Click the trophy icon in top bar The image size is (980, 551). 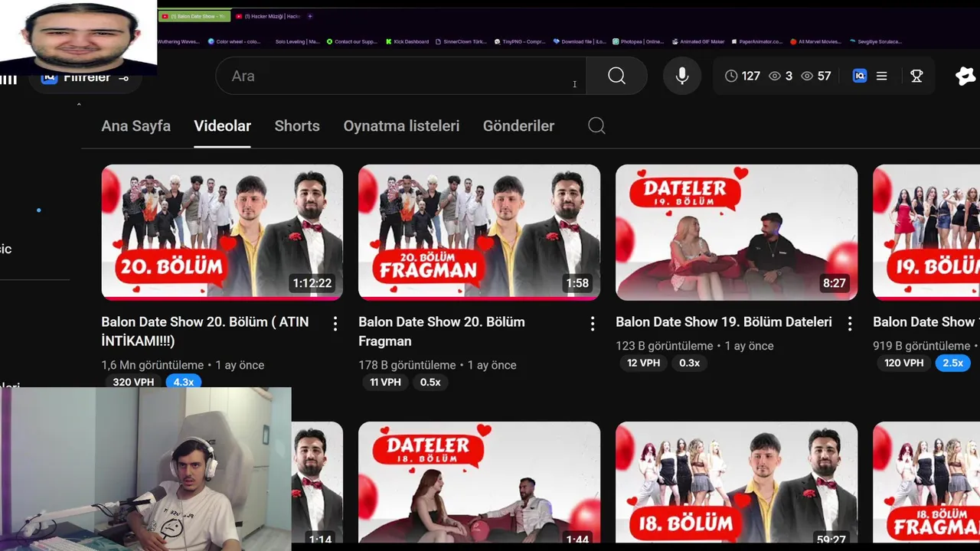click(916, 76)
